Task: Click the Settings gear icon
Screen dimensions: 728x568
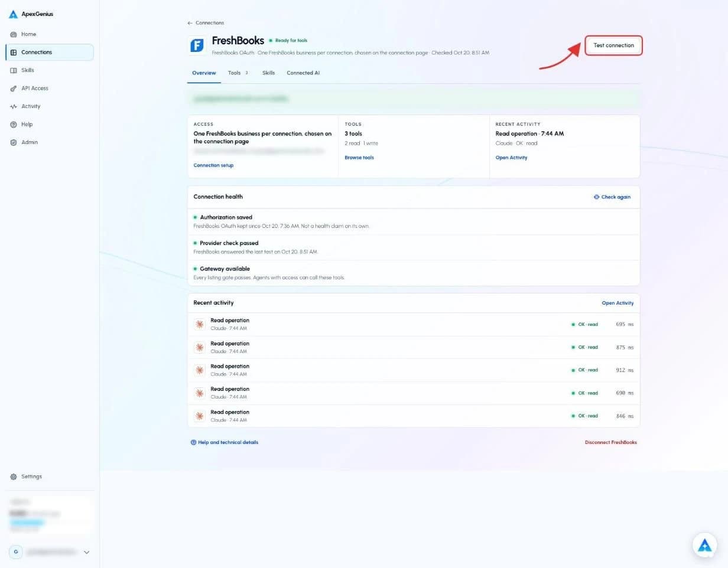Action: click(14, 476)
